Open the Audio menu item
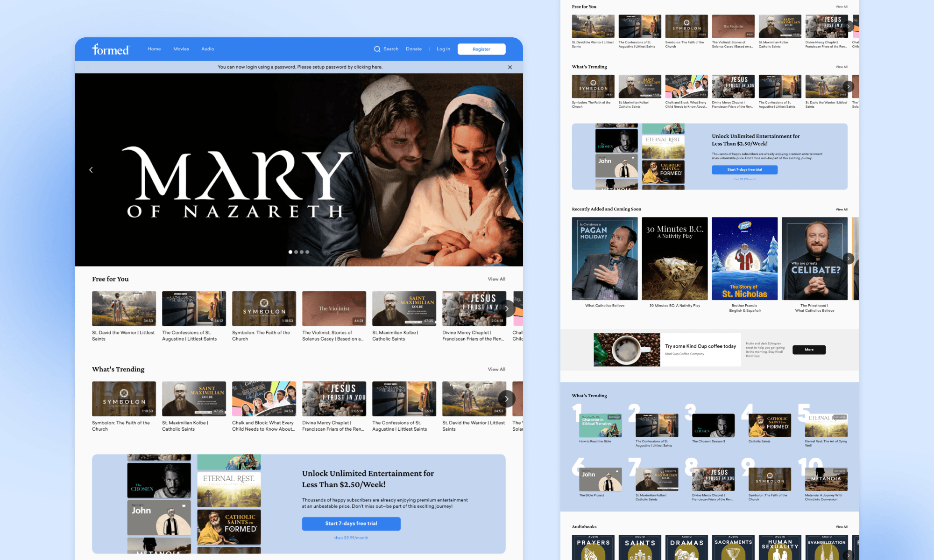The image size is (934, 560). tap(207, 49)
